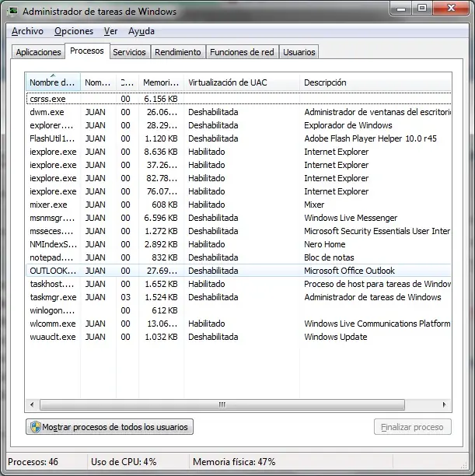This screenshot has height=476, width=475.
Task: Go to the Rendimiento tab
Action: (x=178, y=52)
